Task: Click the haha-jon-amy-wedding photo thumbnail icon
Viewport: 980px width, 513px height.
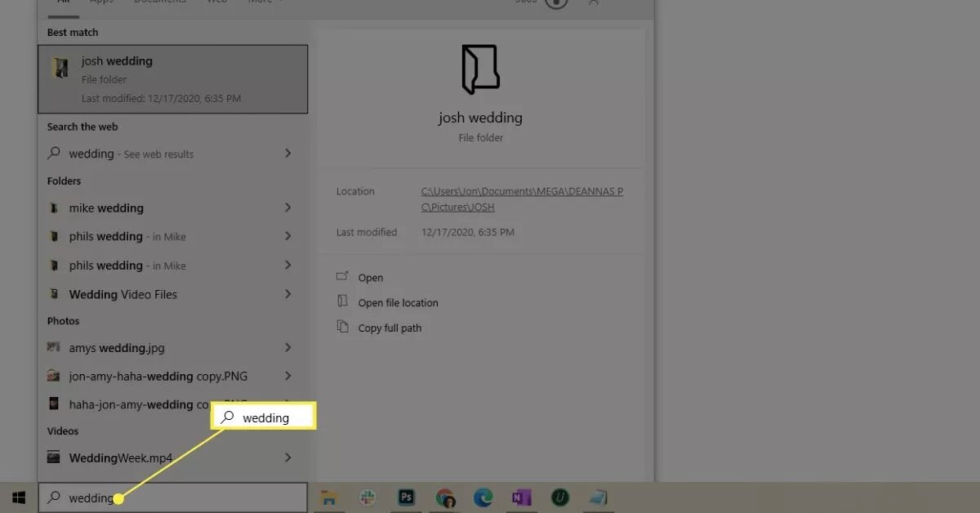Action: tap(54, 404)
